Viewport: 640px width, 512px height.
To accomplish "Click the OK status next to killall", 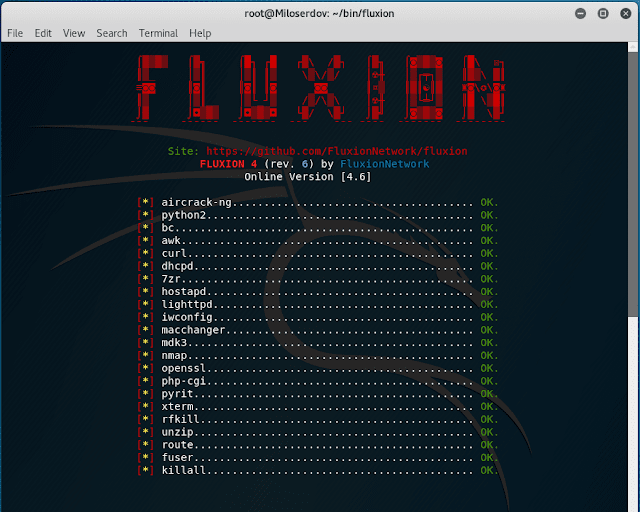I will pyautogui.click(x=489, y=470).
